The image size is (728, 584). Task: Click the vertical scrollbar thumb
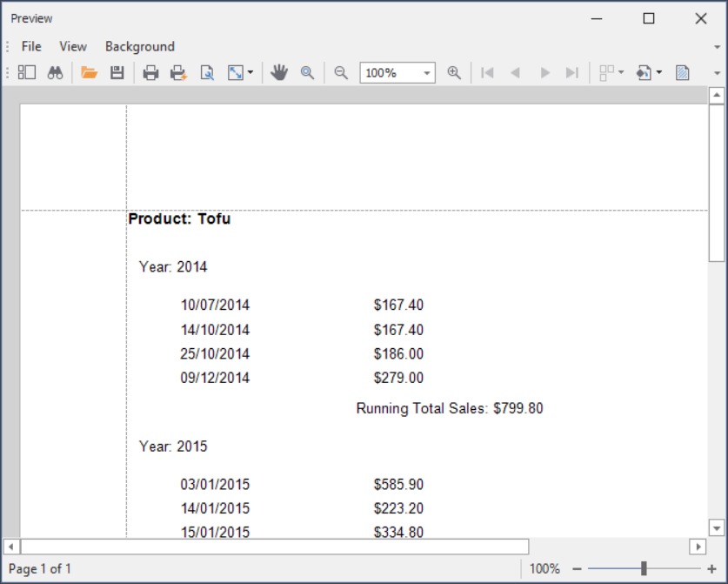[x=717, y=183]
